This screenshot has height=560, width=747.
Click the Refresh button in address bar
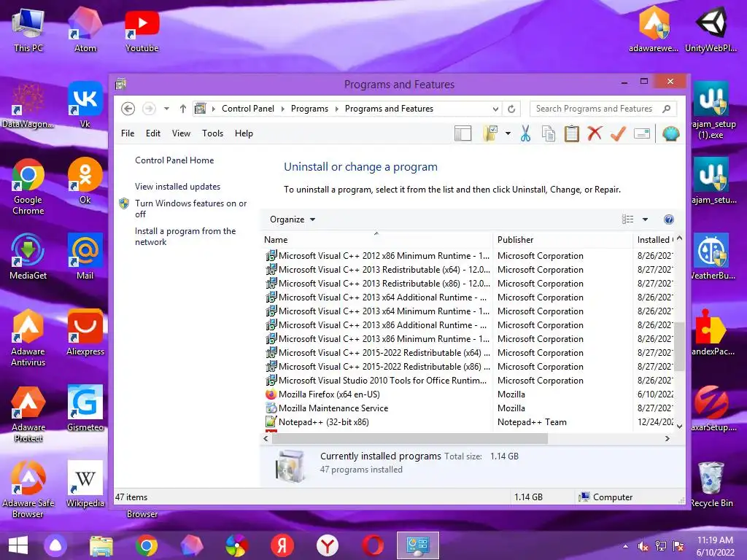pos(511,109)
